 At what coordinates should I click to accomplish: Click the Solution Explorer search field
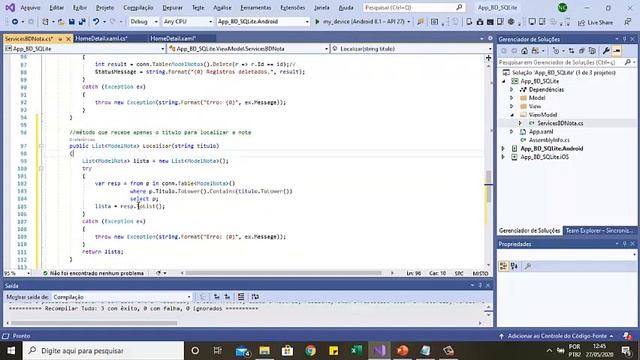point(566,62)
